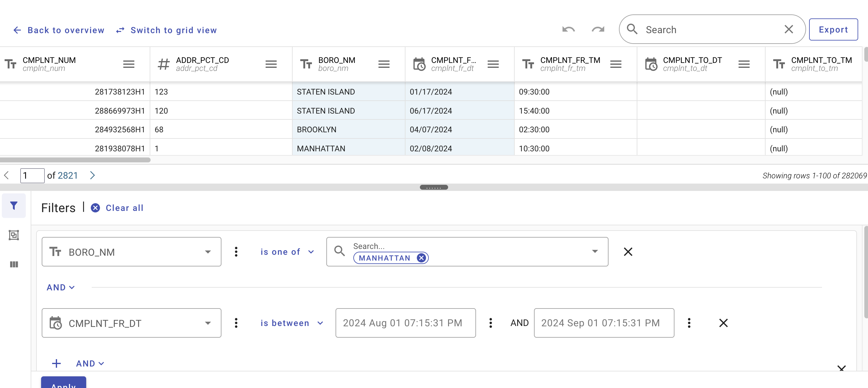Image resolution: width=868 pixels, height=388 pixels.
Task: Add a new filter with plus icon
Action: 56,363
